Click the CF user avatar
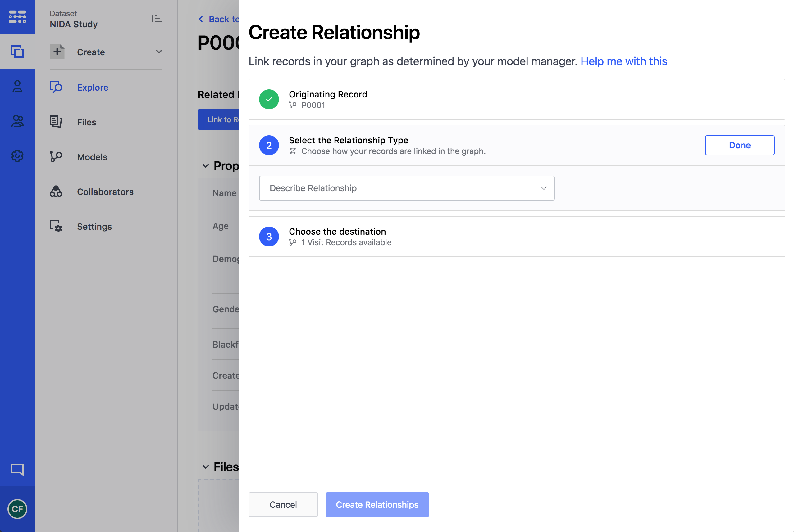This screenshot has width=794, height=532. (x=17, y=509)
